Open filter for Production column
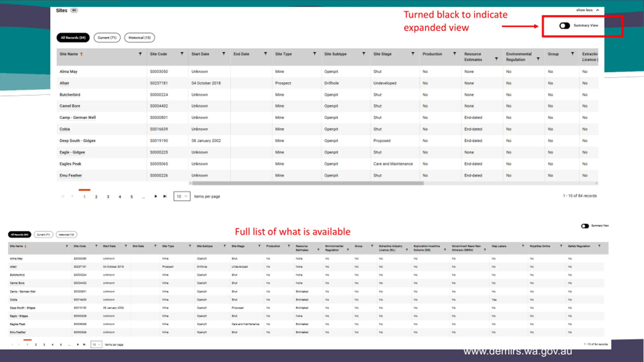Viewport: 644px width, 362px height. pyautogui.click(x=455, y=54)
